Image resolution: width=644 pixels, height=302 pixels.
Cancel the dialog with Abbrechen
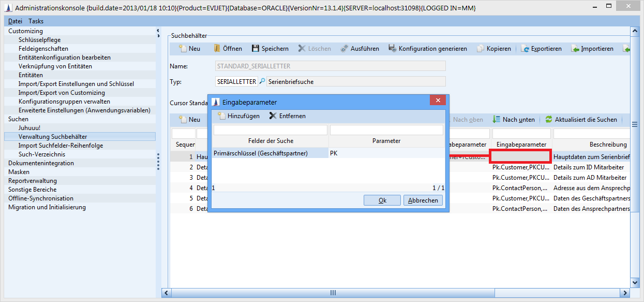click(423, 200)
